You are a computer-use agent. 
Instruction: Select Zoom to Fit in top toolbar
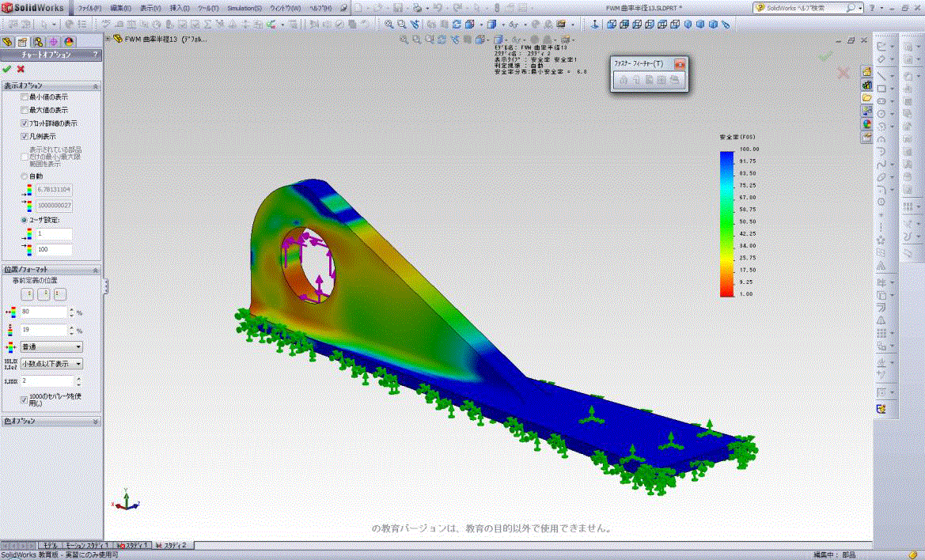click(x=389, y=25)
